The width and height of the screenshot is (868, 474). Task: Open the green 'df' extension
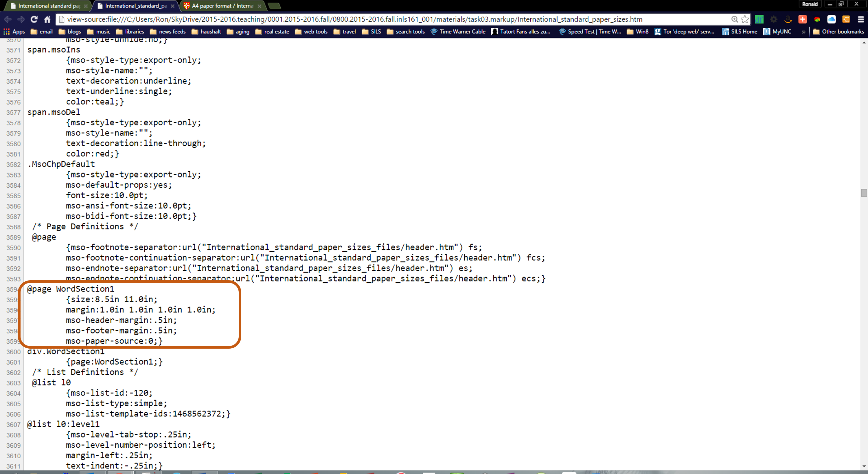pyautogui.click(x=759, y=19)
